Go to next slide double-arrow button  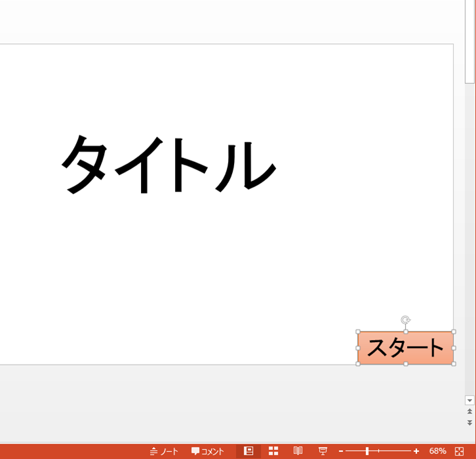[469, 422]
